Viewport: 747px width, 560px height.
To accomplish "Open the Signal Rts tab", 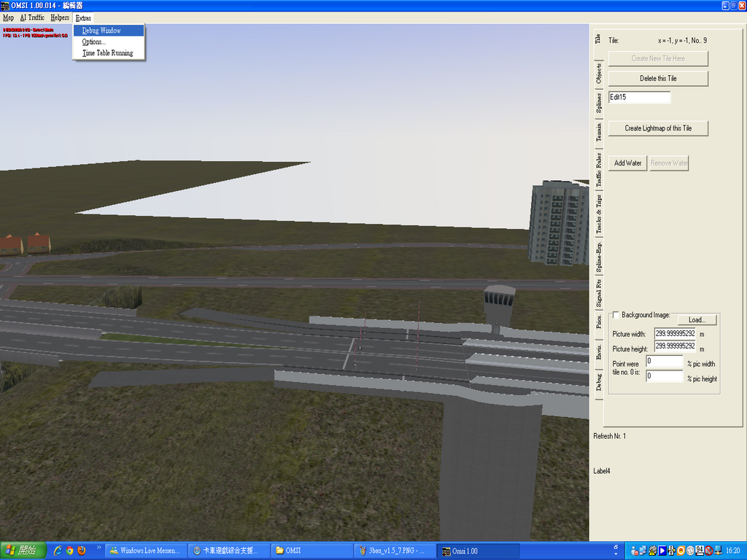I will coord(599,292).
